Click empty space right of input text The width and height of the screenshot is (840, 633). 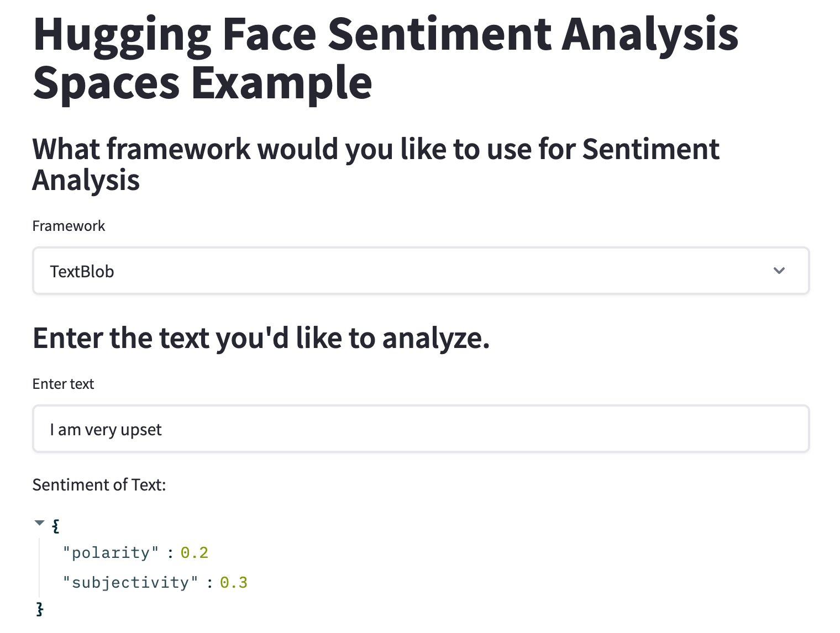(497, 429)
